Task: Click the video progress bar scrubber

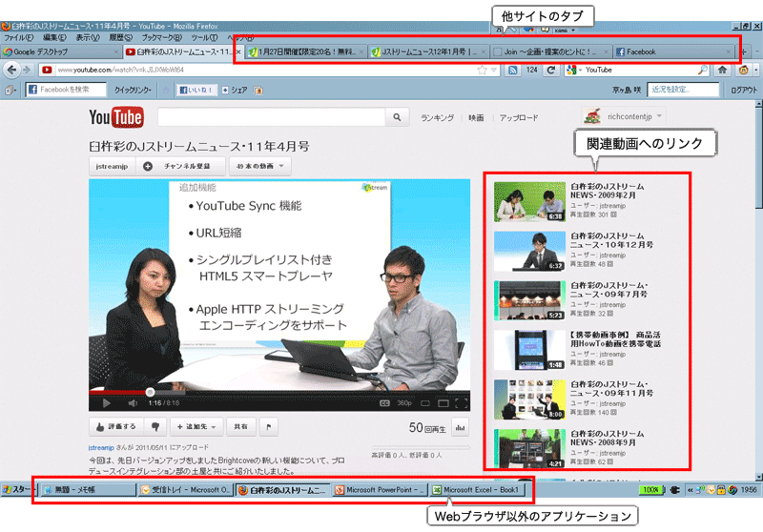Action: tap(150, 391)
